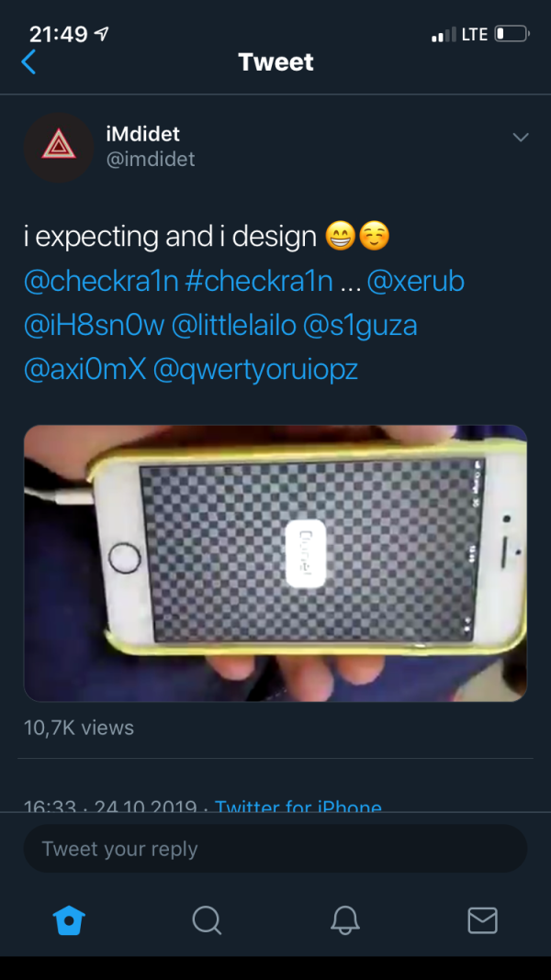The width and height of the screenshot is (551, 980).
Task: Open the @qwertyoruiopz mention
Action: click(x=254, y=370)
